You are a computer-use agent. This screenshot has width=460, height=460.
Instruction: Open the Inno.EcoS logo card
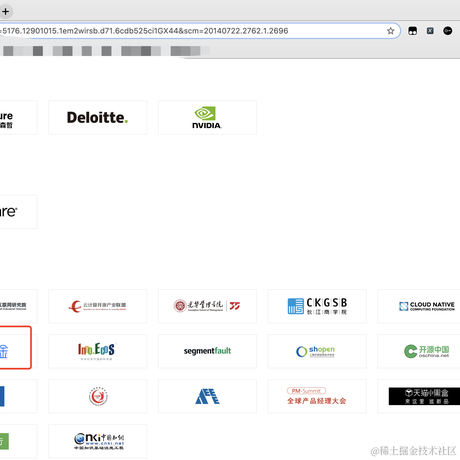[98, 351]
